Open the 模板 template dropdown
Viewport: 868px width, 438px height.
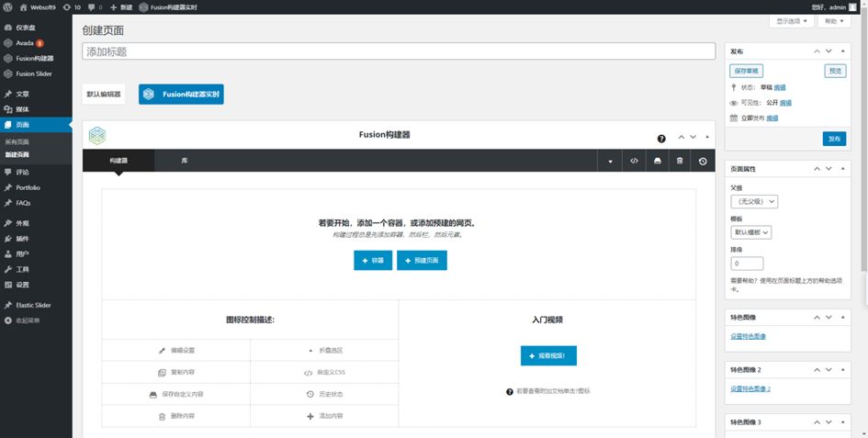(x=750, y=232)
